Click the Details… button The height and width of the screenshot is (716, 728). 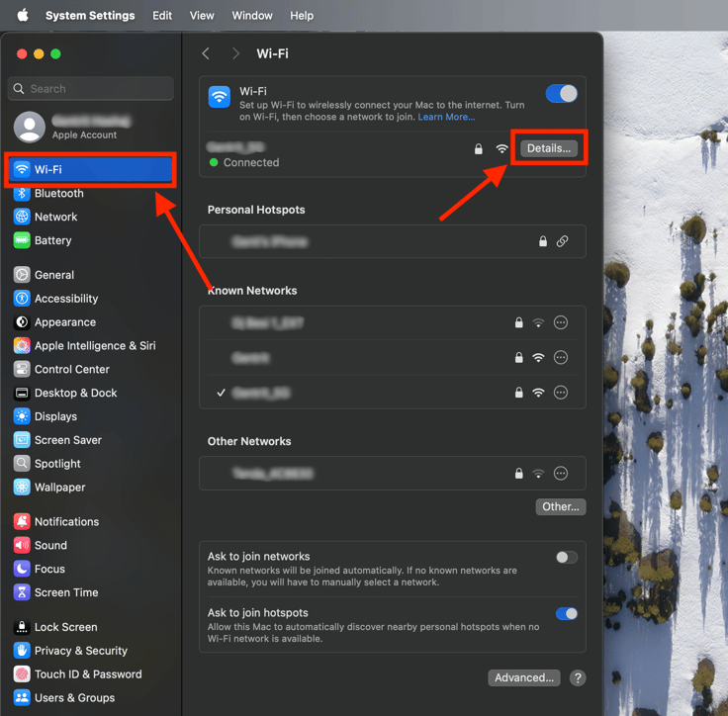(x=548, y=148)
